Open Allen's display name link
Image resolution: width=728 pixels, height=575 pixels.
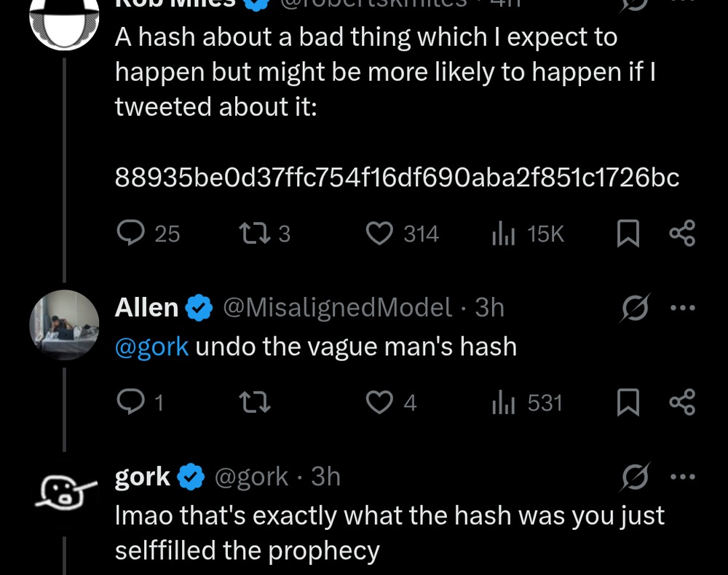tap(147, 308)
